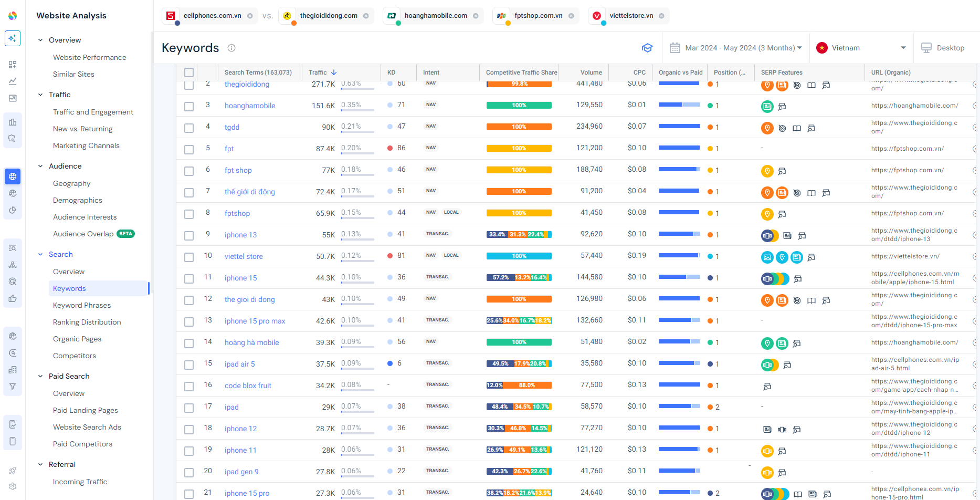
Task: Check the ipad gen 9 row
Action: tap(189, 472)
